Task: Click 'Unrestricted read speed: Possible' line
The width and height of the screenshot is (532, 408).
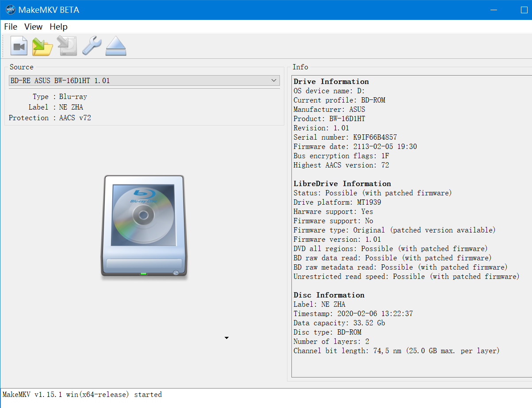Action: point(406,276)
